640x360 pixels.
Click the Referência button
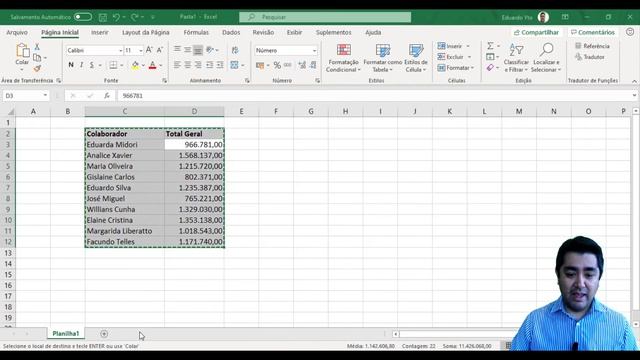pos(592,46)
